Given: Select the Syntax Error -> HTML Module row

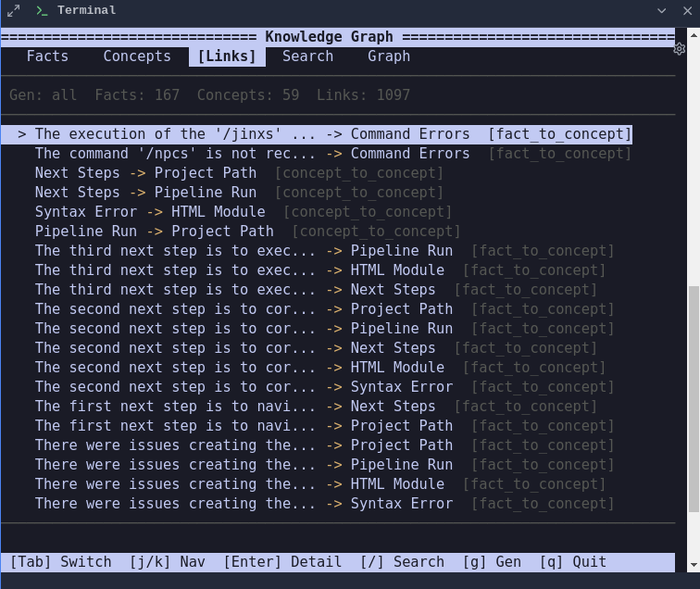Looking at the screenshot, I should coord(244,212).
